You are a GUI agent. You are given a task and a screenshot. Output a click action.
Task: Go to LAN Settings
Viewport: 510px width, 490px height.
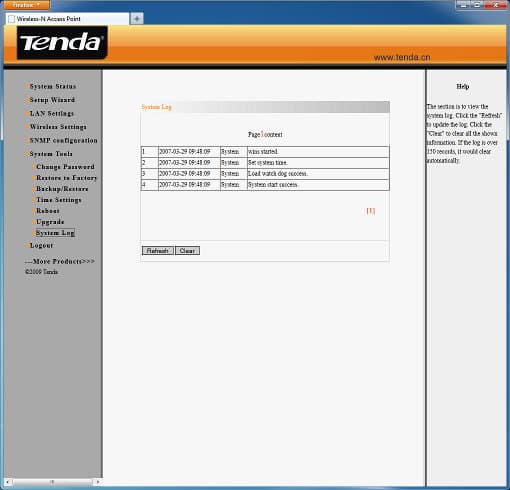[52, 113]
